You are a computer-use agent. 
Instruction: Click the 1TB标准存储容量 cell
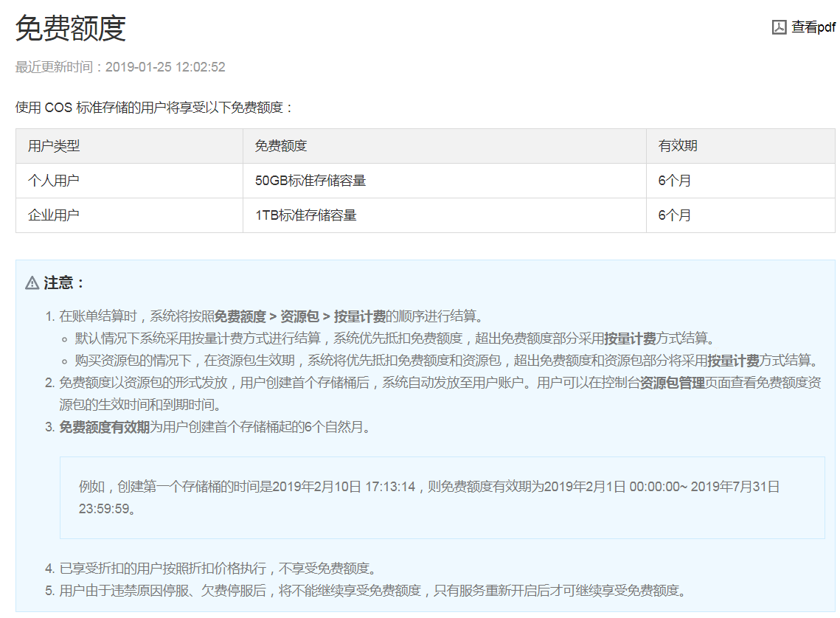coord(445,215)
